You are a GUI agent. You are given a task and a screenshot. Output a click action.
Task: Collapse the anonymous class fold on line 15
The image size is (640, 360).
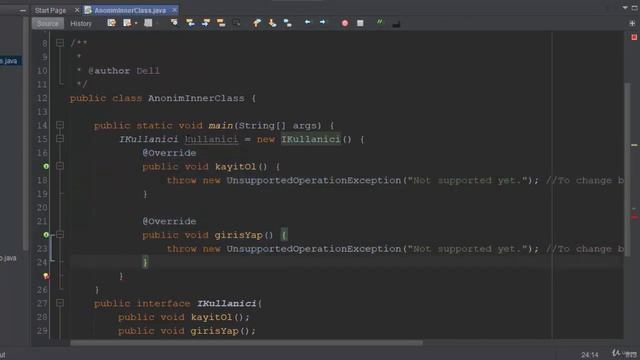pos(60,139)
